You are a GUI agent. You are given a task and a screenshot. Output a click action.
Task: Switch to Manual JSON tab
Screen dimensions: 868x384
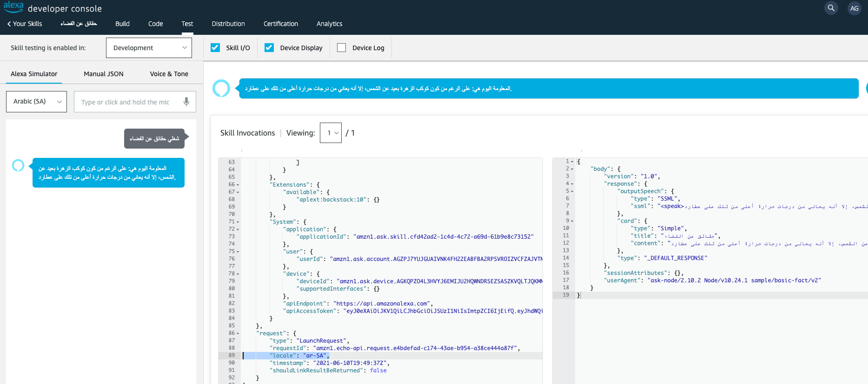(x=103, y=74)
